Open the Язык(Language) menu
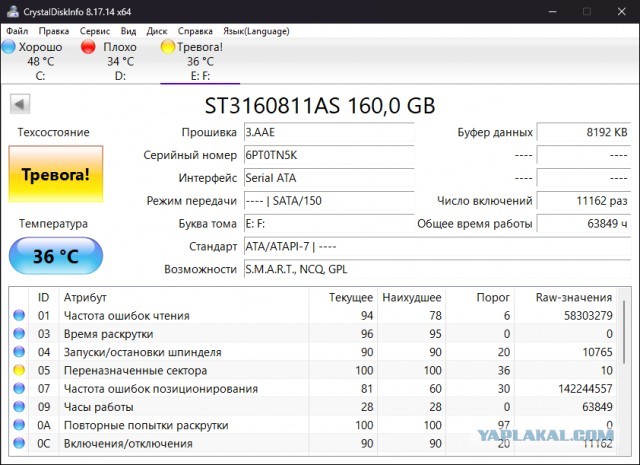 [256, 31]
